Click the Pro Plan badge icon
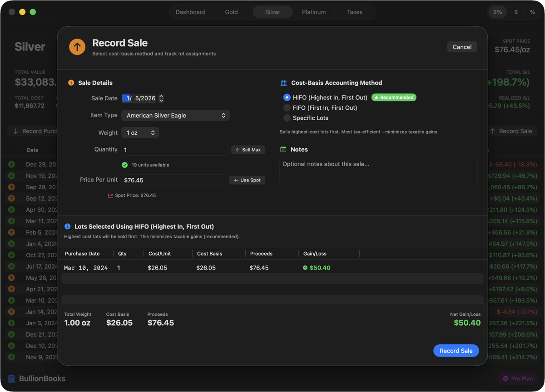 tap(505, 378)
